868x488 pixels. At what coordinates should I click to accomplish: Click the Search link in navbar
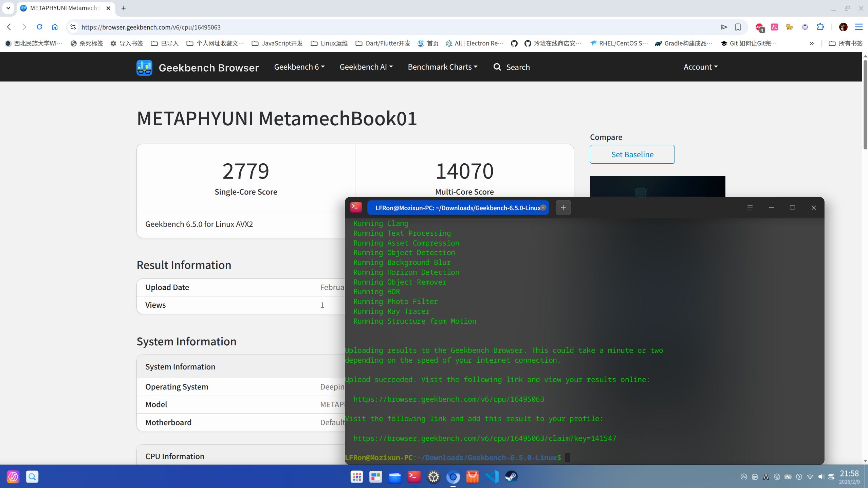[x=512, y=67]
